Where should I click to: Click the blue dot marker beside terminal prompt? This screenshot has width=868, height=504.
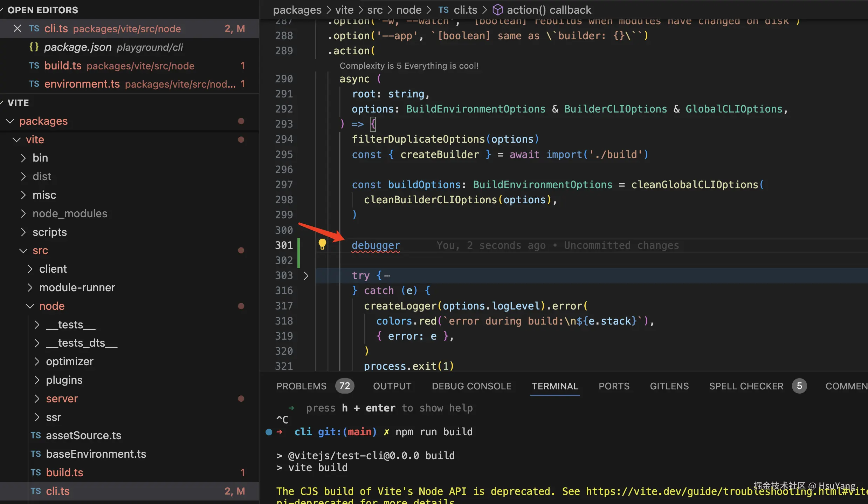click(x=269, y=432)
